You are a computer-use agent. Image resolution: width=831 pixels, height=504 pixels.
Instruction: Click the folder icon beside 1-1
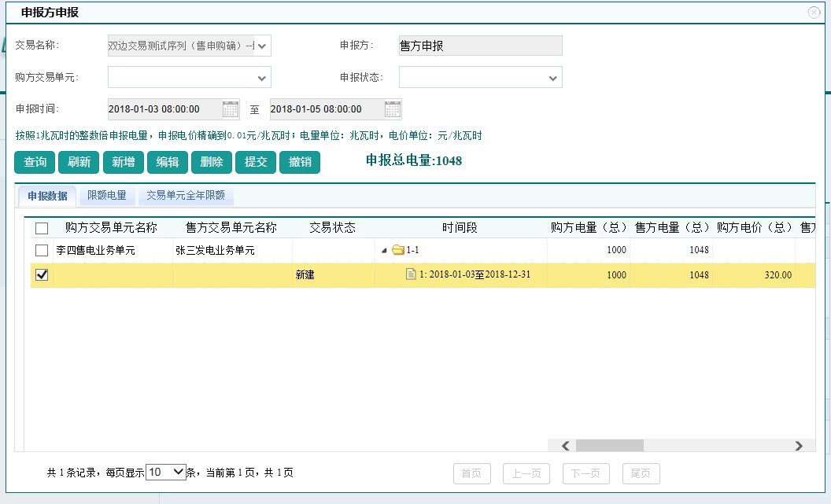click(x=398, y=250)
